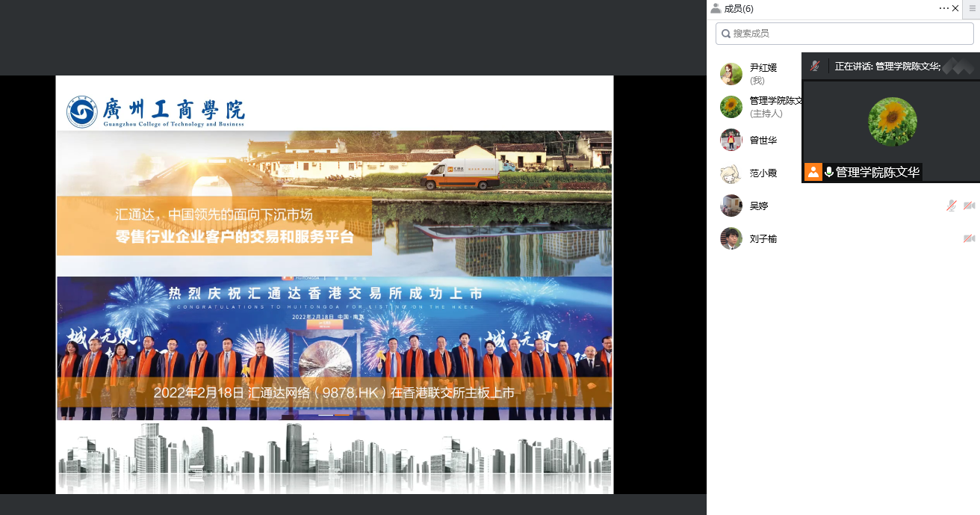Screen dimensions: 980x515
Task: Click the orange host badge icon in speaker window
Action: click(813, 172)
